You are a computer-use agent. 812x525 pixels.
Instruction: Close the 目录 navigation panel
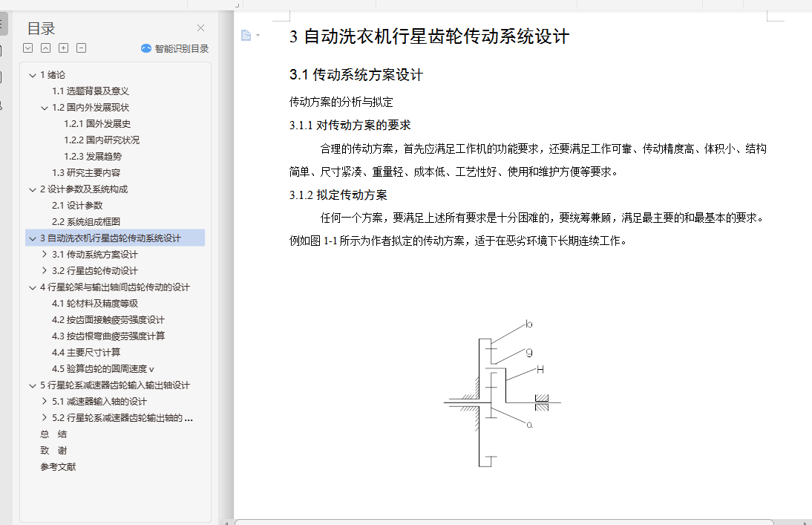(x=200, y=28)
